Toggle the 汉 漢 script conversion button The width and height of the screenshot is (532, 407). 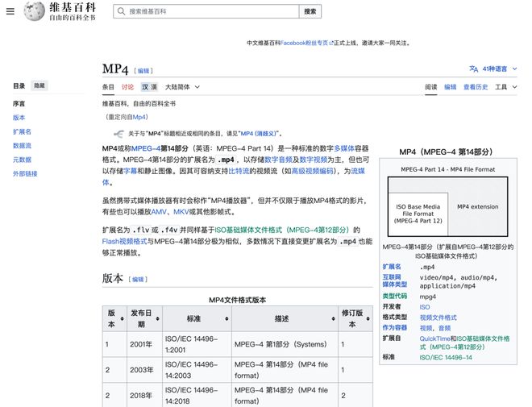coord(149,87)
